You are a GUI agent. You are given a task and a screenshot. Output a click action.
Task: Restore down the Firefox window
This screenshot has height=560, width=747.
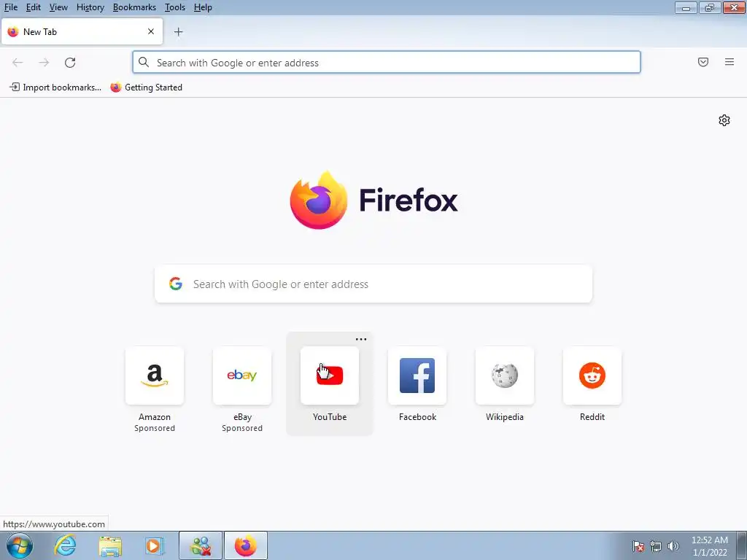[x=710, y=7]
